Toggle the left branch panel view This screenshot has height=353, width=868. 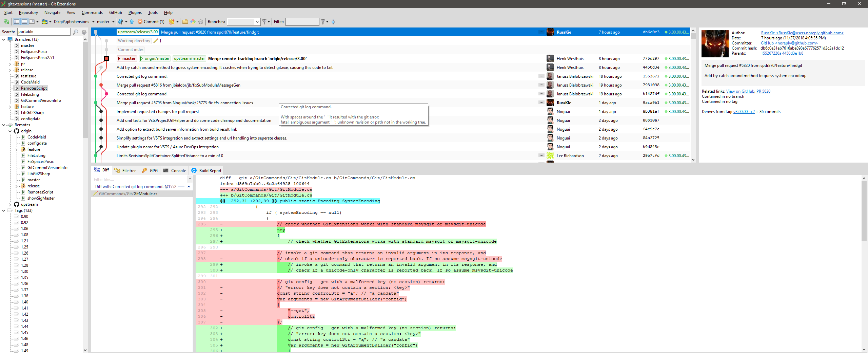pyautogui.click(x=17, y=22)
